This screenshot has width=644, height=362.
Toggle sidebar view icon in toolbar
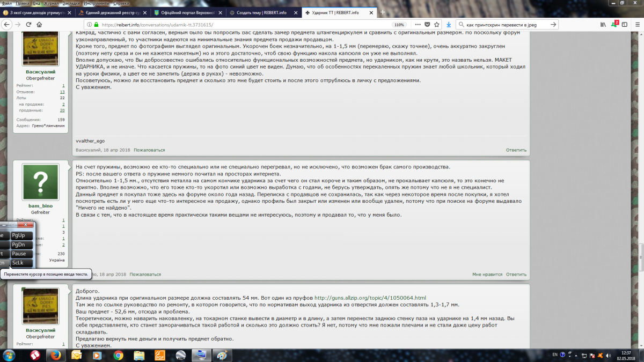626,25
